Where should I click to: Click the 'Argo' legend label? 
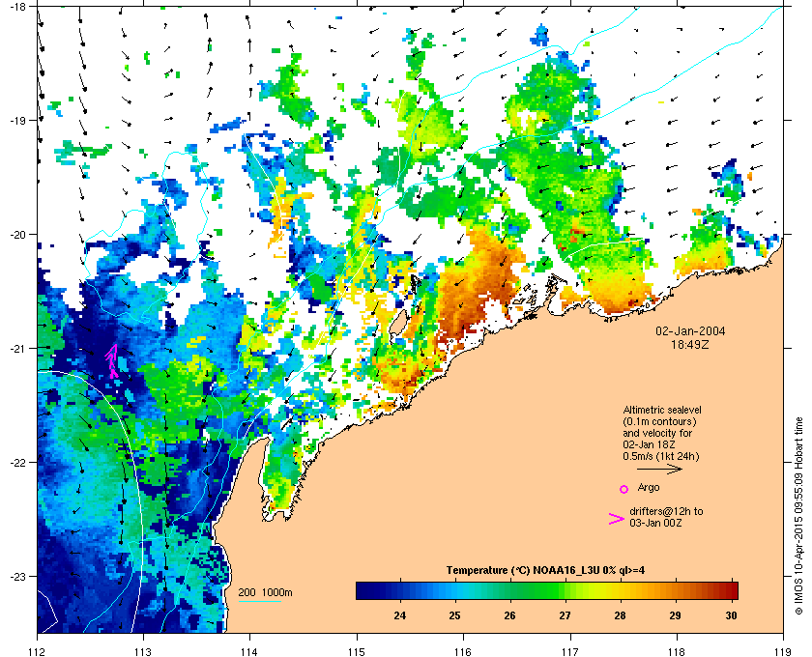point(649,487)
